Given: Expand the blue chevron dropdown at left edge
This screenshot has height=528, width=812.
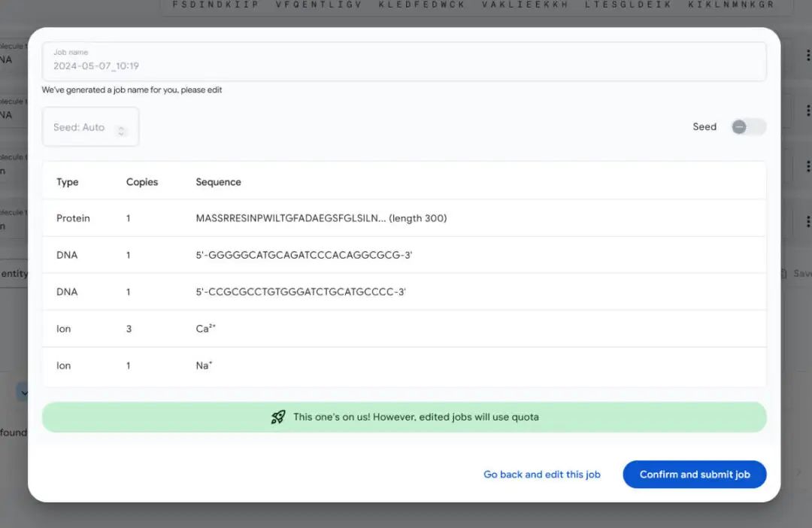Looking at the screenshot, I should 23,392.
